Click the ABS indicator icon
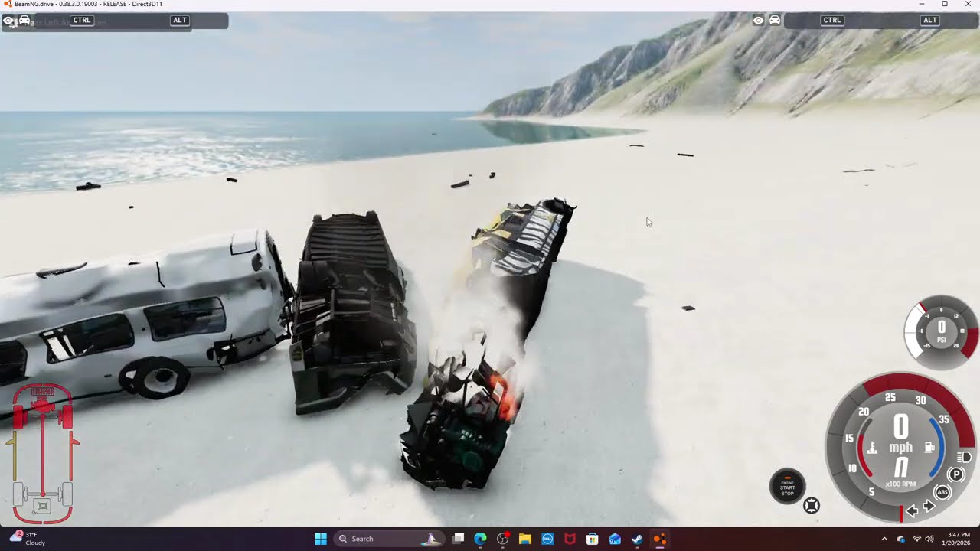This screenshot has width=980, height=551. [942, 492]
